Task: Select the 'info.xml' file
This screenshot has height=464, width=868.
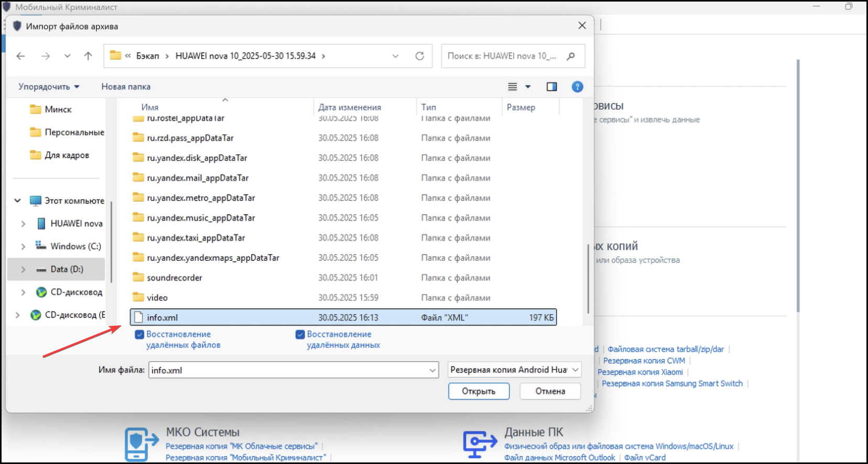Action: coord(343,317)
